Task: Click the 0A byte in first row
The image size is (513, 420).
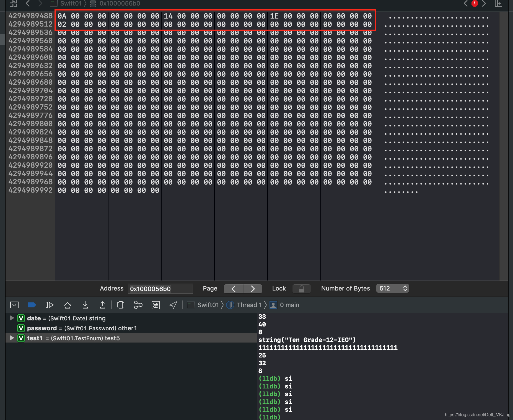Action: (x=62, y=16)
